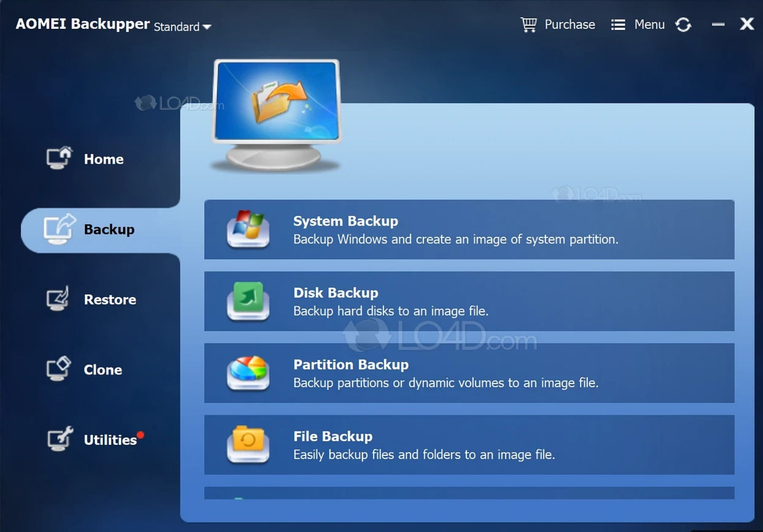Open the Utilities section

[95, 439]
